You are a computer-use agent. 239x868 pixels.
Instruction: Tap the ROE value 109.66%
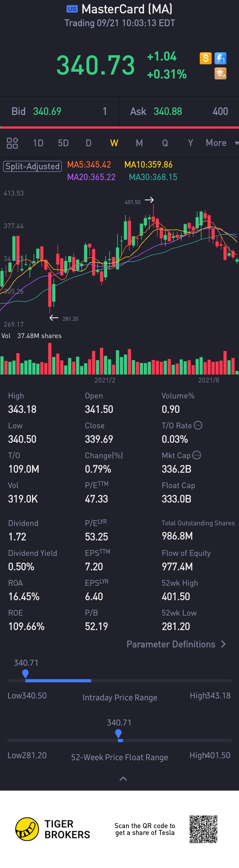tap(26, 626)
